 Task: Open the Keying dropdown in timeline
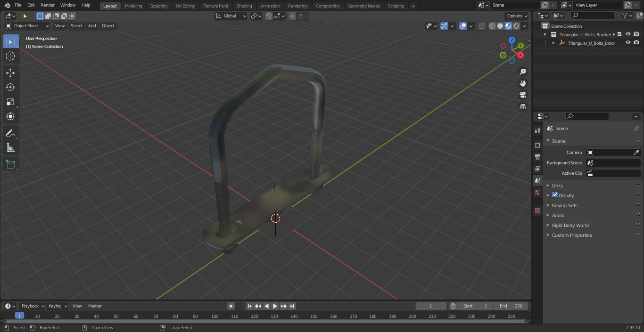(x=58, y=306)
